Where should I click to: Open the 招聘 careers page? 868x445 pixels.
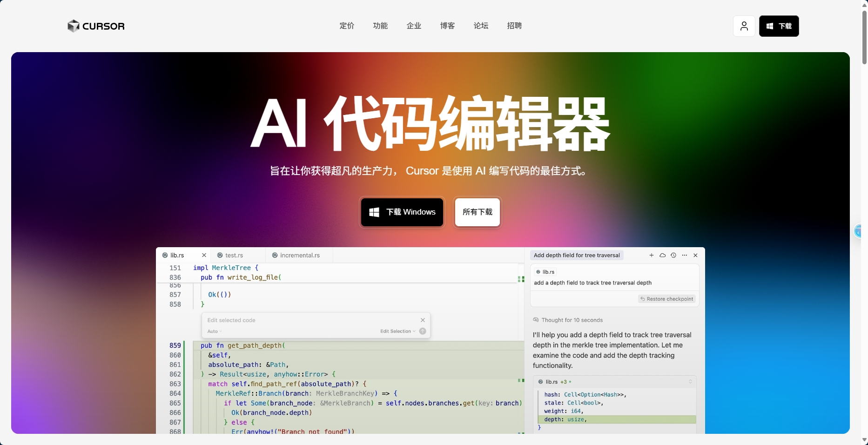pyautogui.click(x=514, y=26)
